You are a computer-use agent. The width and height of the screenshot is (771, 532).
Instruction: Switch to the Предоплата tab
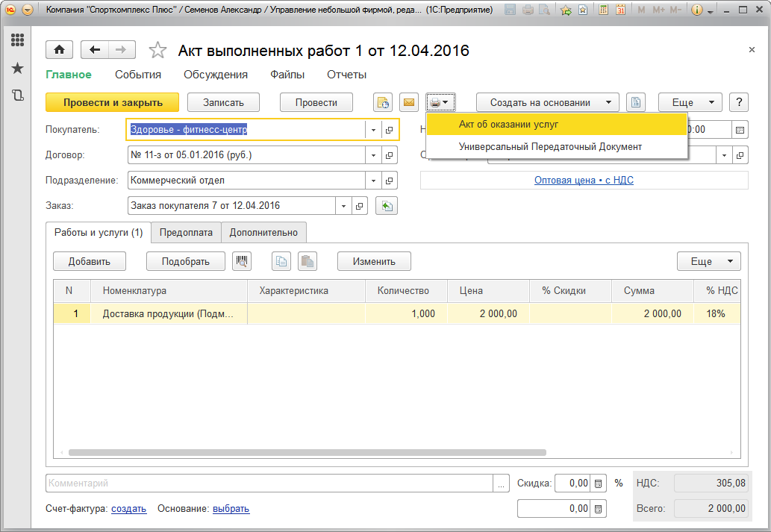(186, 233)
